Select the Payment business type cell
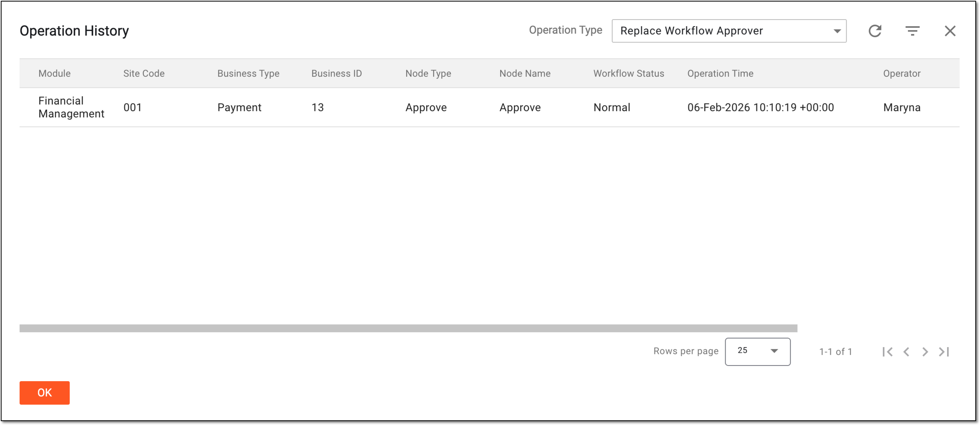 pos(240,108)
